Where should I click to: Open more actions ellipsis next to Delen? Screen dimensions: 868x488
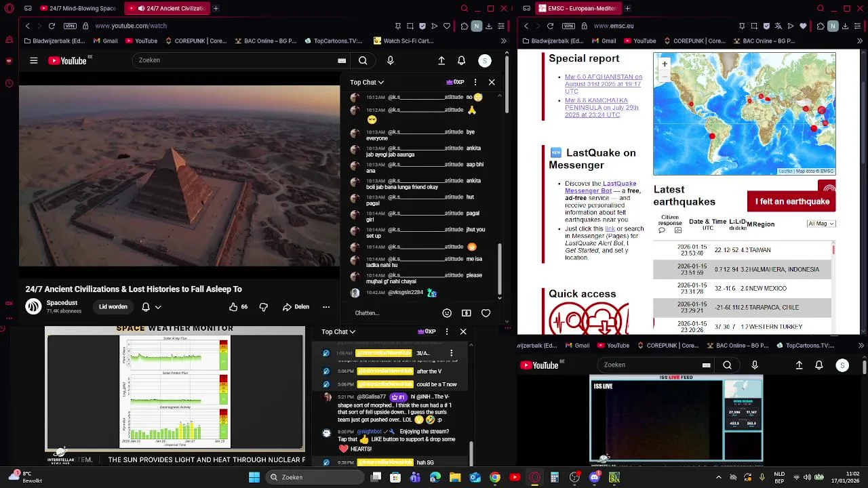coord(326,306)
